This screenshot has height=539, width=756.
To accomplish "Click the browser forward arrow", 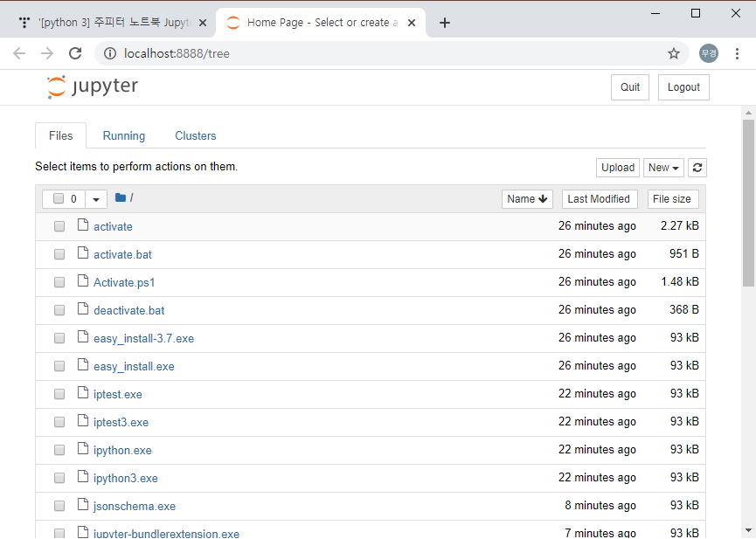I will point(47,53).
